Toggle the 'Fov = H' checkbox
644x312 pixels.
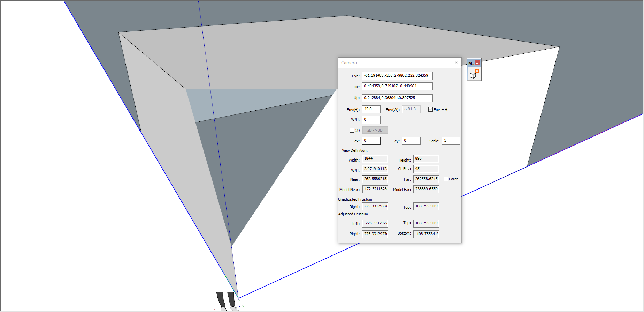pyautogui.click(x=430, y=110)
